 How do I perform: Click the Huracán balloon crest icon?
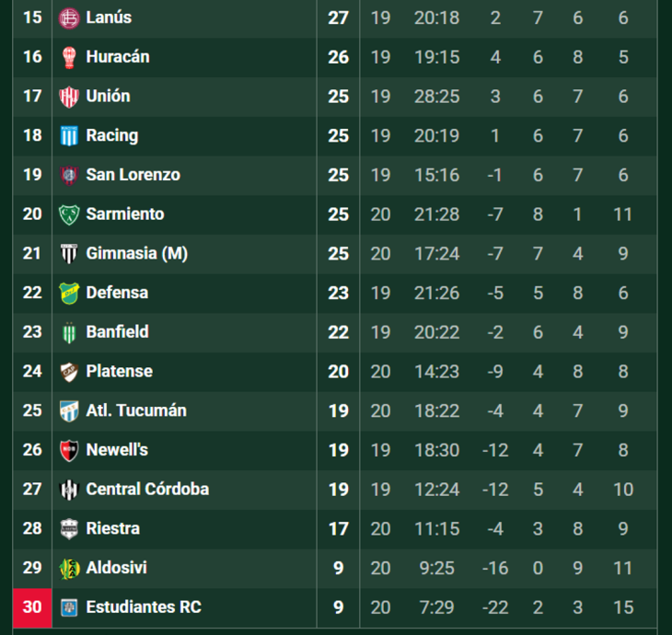(69, 57)
